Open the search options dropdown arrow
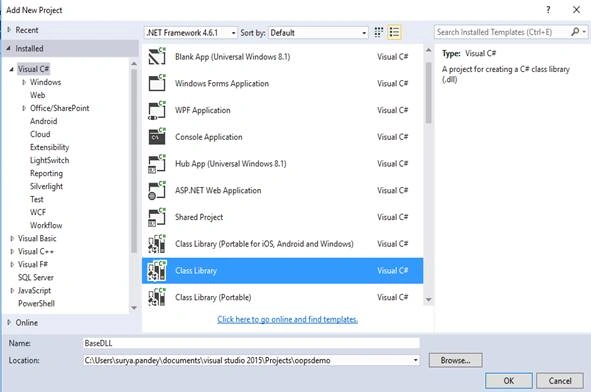The image size is (591, 392). [584, 32]
